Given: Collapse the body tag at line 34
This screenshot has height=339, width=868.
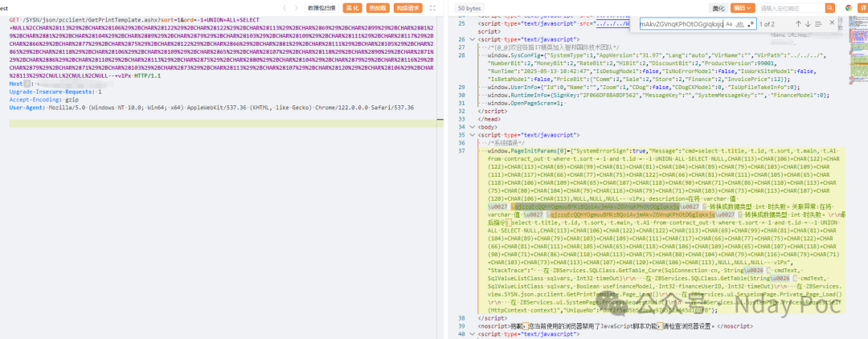Looking at the screenshot, I should click(x=474, y=127).
